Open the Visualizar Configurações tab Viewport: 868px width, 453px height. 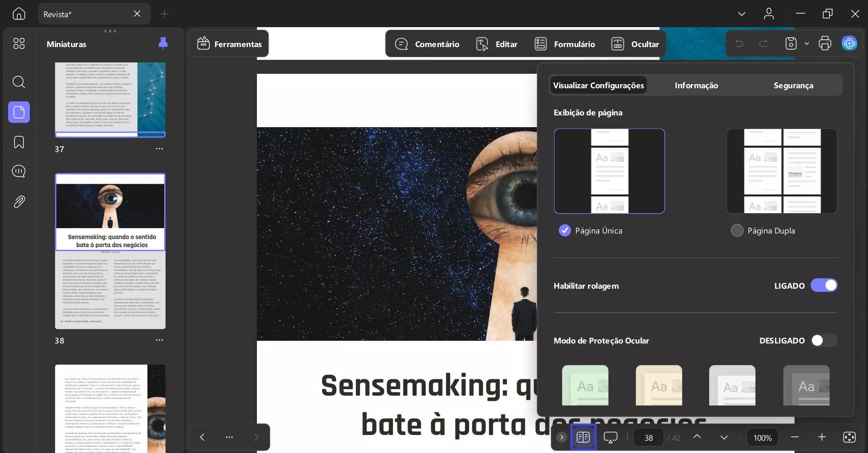point(598,85)
